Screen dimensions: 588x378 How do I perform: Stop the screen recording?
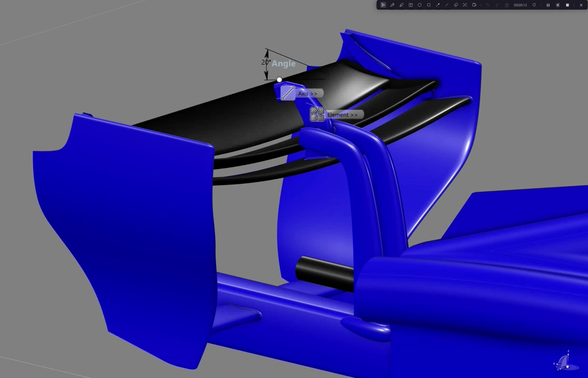click(567, 5)
